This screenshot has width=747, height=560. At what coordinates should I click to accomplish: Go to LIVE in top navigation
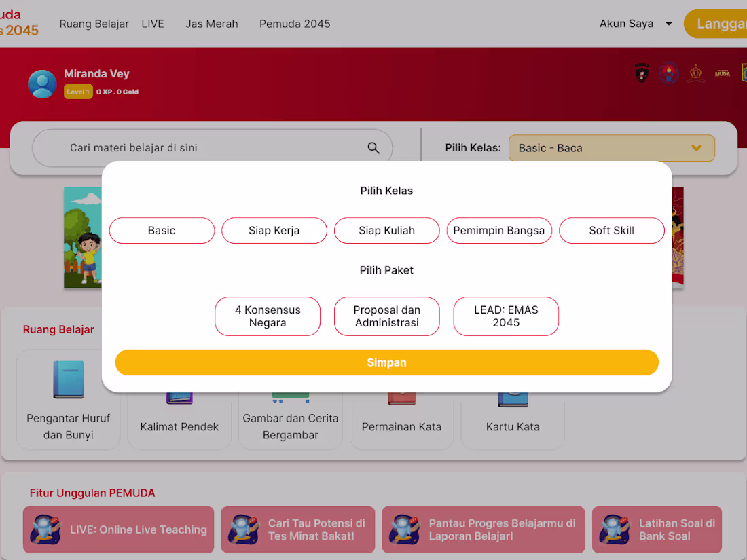(x=153, y=24)
